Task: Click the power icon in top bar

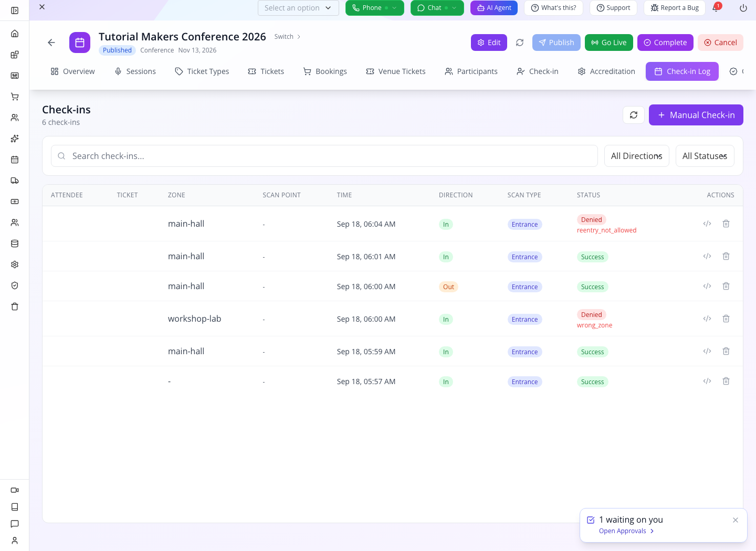Action: (x=743, y=8)
